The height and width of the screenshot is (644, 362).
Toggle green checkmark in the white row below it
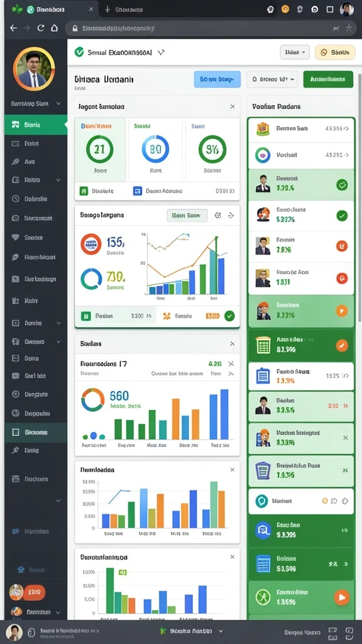click(342, 215)
